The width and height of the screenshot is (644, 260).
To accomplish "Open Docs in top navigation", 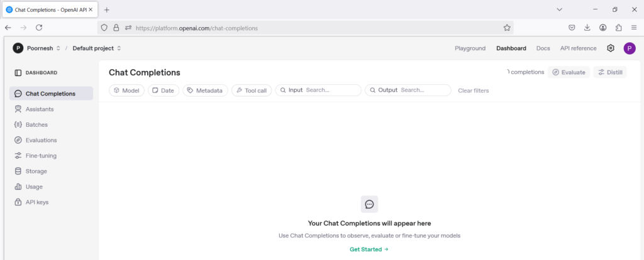I will click(543, 48).
